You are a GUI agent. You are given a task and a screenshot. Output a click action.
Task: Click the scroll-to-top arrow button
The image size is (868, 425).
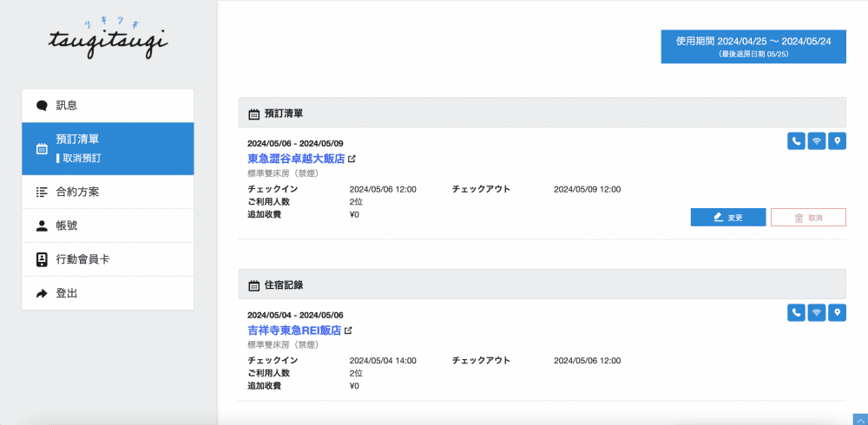(x=859, y=419)
